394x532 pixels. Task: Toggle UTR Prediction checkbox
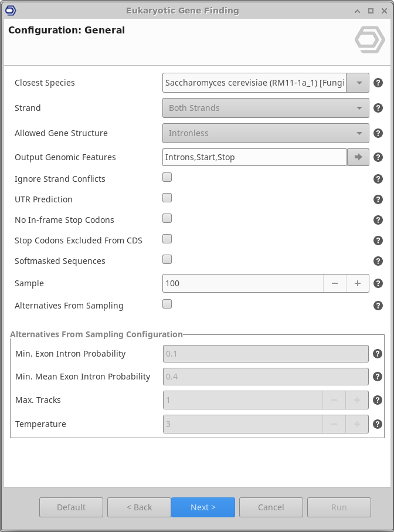(x=167, y=198)
